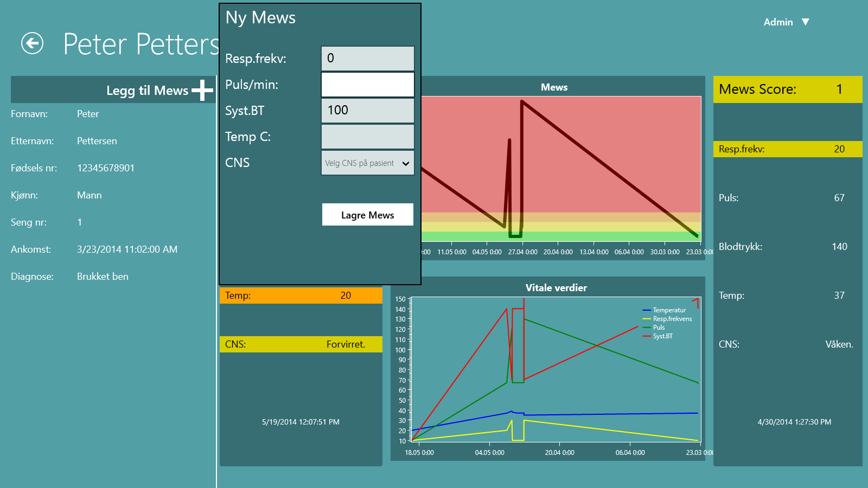This screenshot has height=488, width=868.
Task: Click the Etternavn value Pettersen
Action: 97,141
